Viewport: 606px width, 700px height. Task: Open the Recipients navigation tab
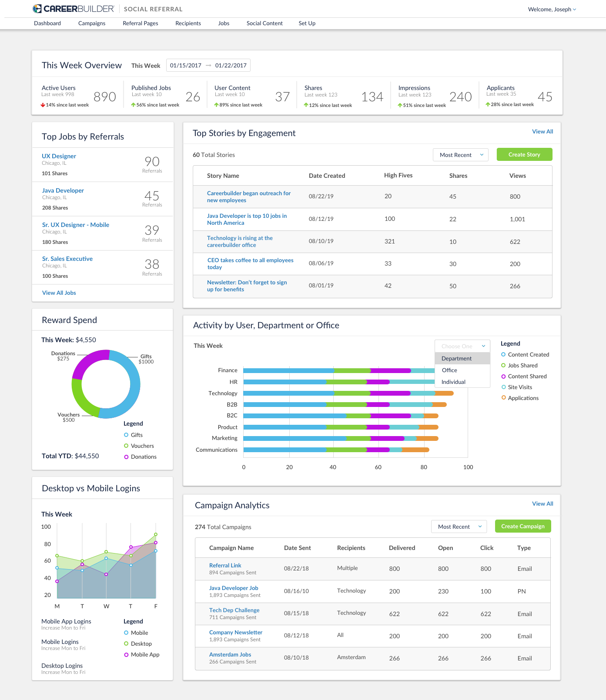(188, 23)
